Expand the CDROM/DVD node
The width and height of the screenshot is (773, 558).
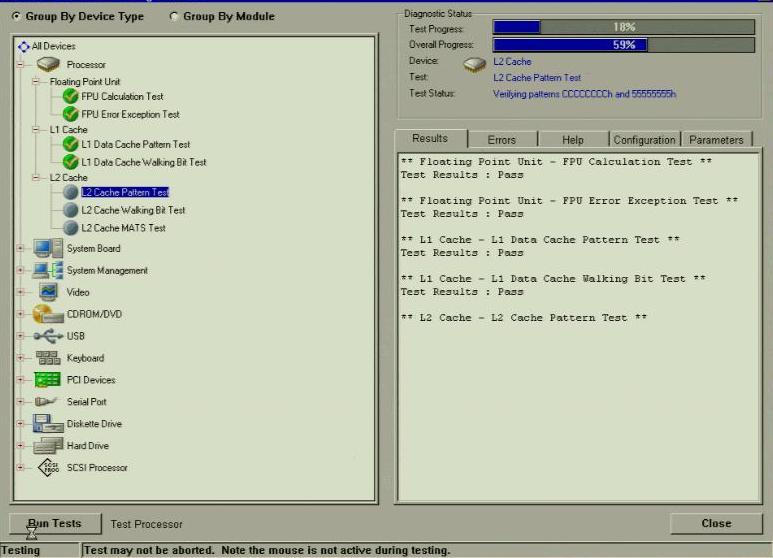[21, 314]
